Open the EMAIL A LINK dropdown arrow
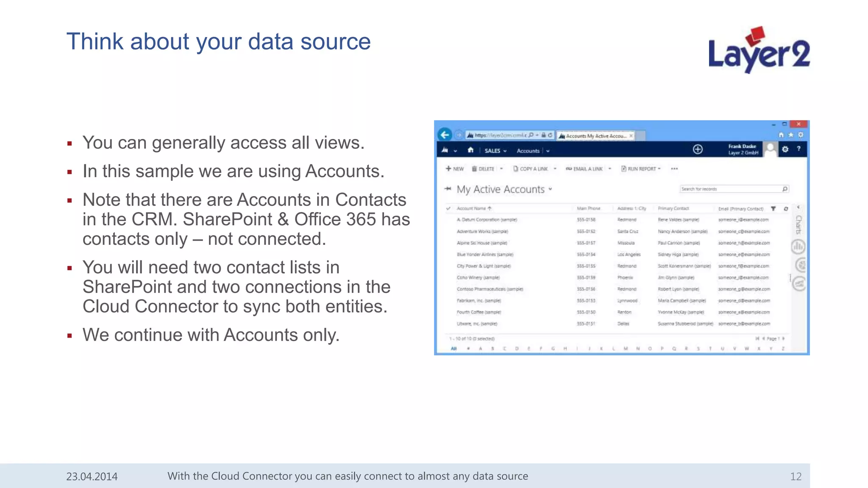Image resolution: width=868 pixels, height=488 pixels. coord(610,169)
